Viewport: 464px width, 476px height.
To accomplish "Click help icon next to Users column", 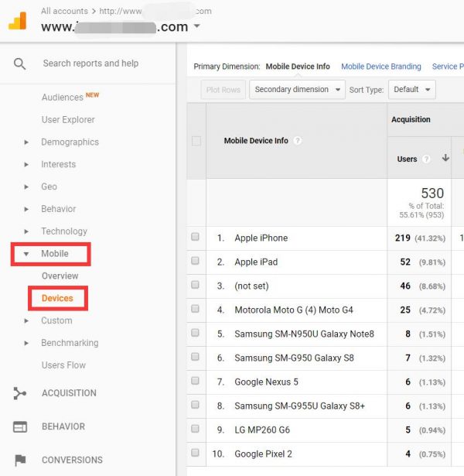I will (425, 159).
